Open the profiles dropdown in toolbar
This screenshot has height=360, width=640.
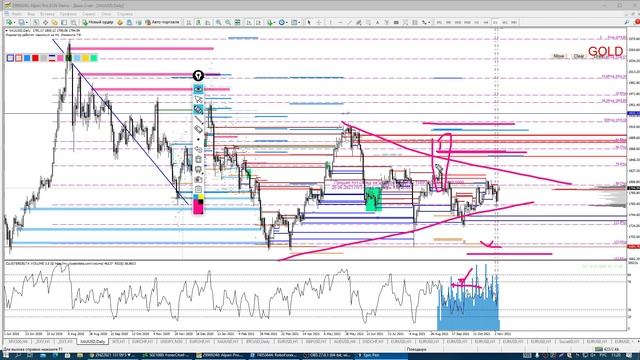(23, 22)
